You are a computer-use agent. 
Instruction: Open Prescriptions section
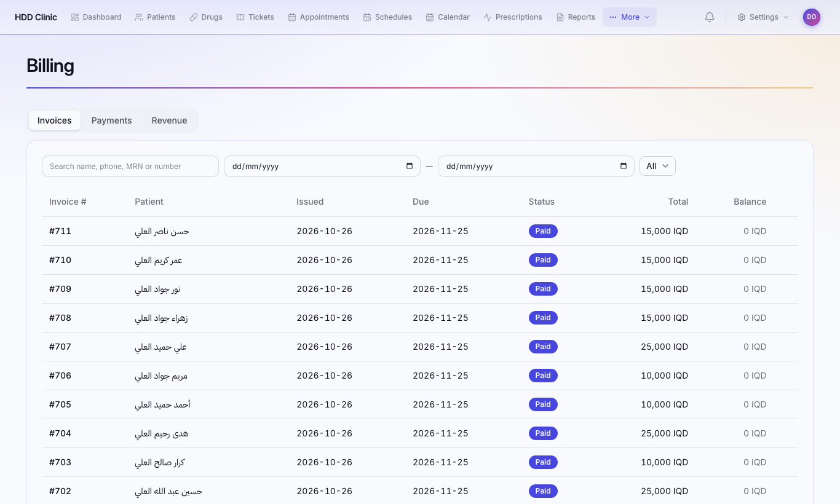coord(513,17)
